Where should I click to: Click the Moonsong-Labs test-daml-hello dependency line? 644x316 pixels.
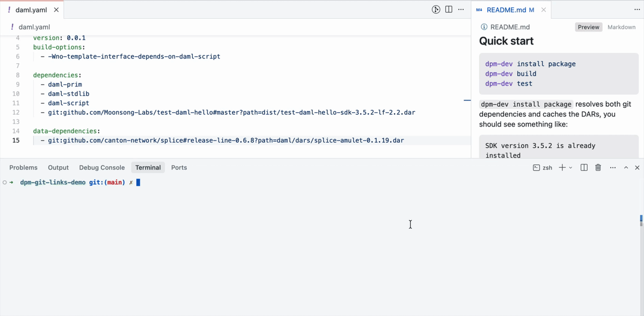click(x=228, y=113)
